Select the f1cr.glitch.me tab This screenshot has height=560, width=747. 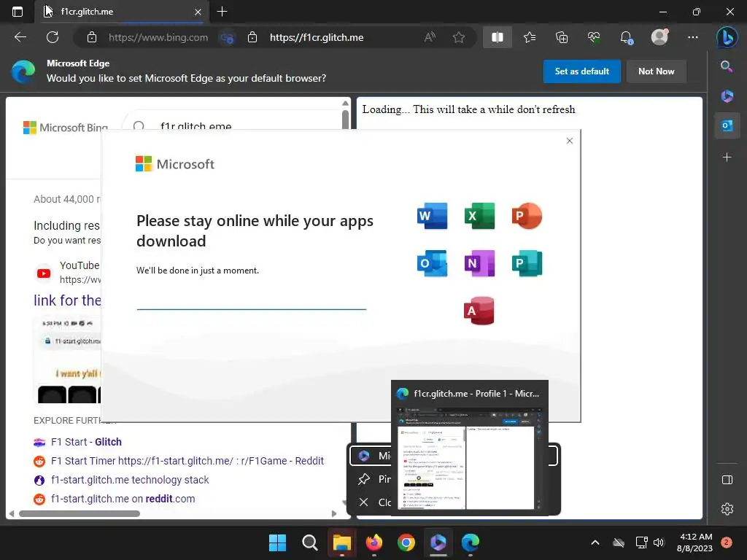click(122, 12)
